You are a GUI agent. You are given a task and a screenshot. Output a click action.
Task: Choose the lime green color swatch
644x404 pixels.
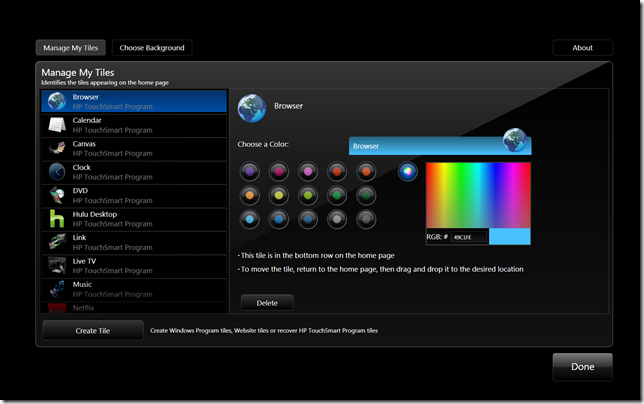coord(308,195)
